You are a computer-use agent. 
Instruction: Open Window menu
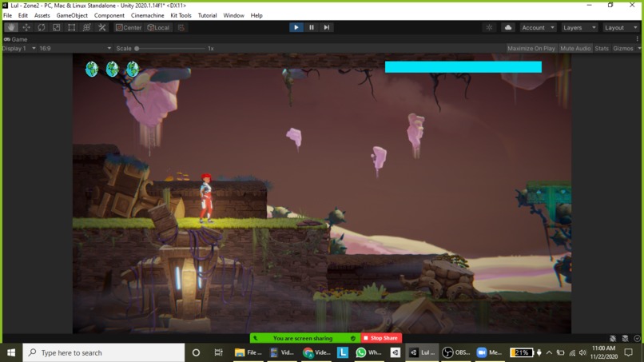[x=233, y=15]
